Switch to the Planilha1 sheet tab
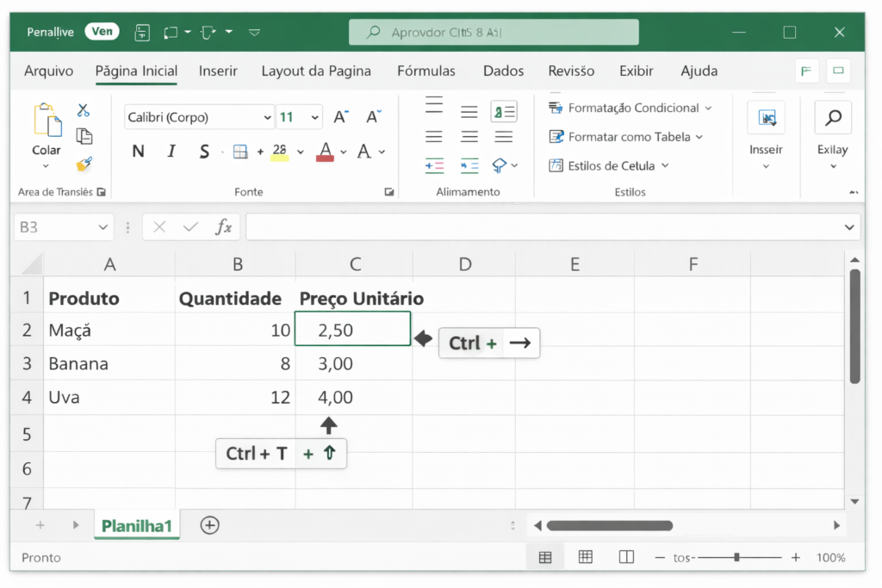Screen dimensions: 882x588 click(137, 526)
